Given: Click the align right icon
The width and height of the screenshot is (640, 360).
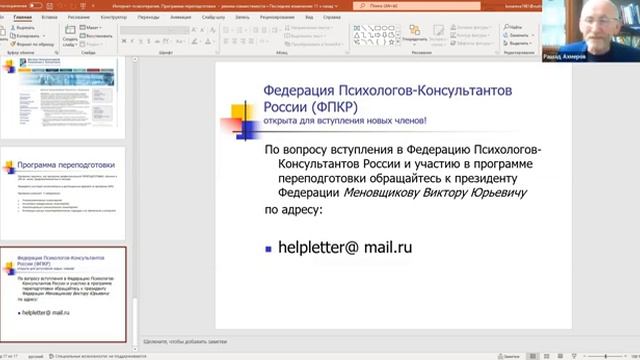Looking at the screenshot, I should 243,41.
